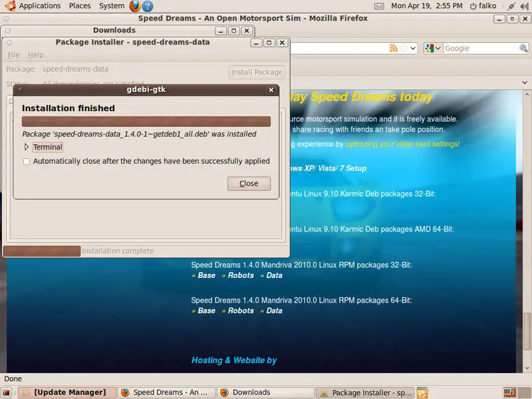
Task: Maximize the Package Installer window
Action: (x=269, y=43)
